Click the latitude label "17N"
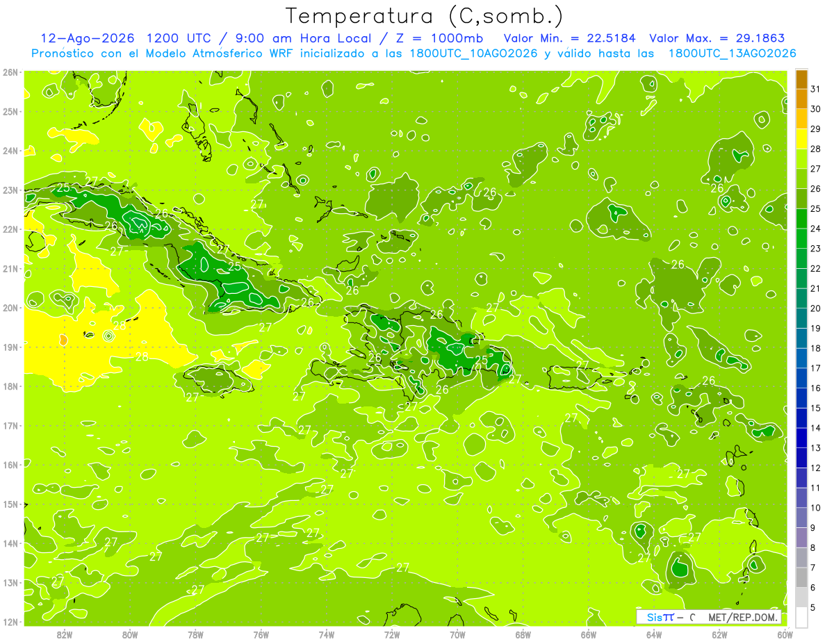Screen dimensions: 834x644 coord(10,425)
